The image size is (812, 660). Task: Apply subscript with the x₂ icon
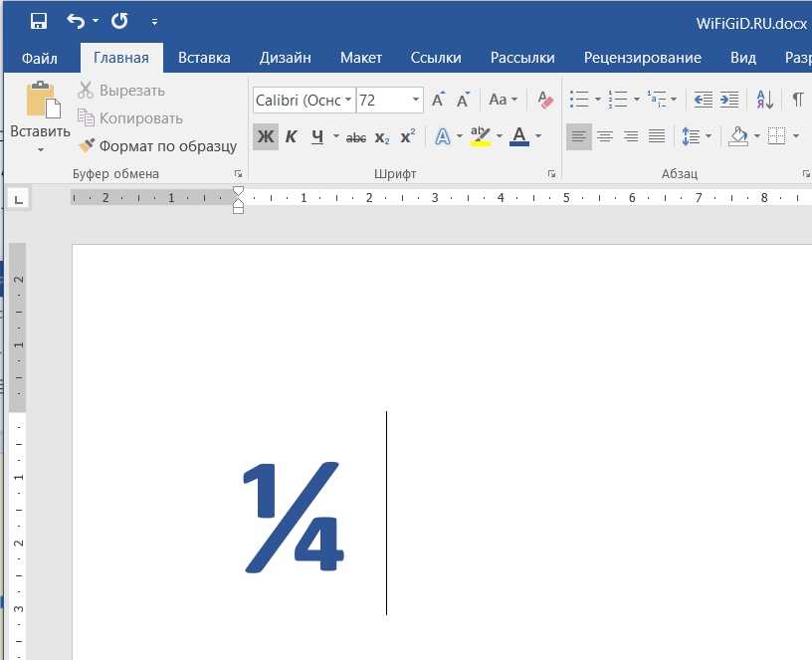[382, 136]
